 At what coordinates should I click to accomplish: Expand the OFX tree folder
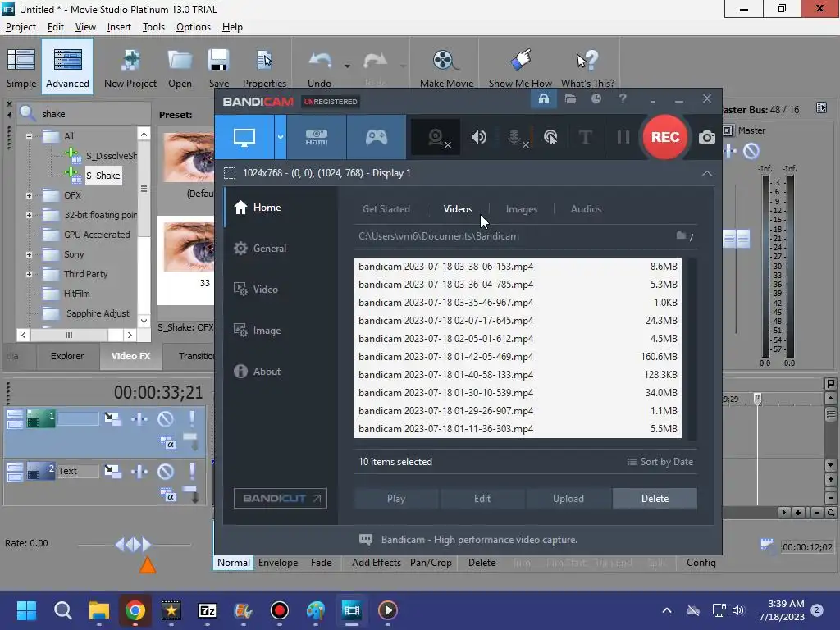point(29,195)
